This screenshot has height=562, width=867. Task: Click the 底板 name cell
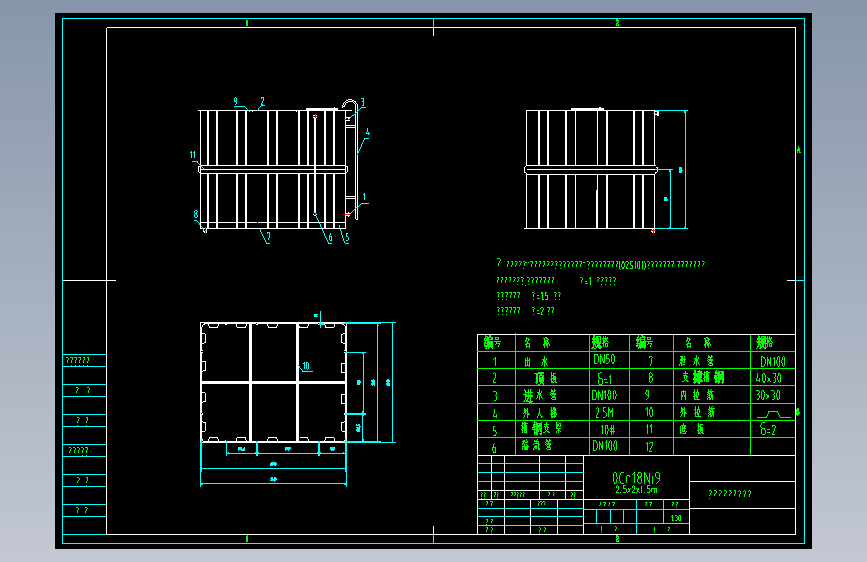tap(692, 429)
